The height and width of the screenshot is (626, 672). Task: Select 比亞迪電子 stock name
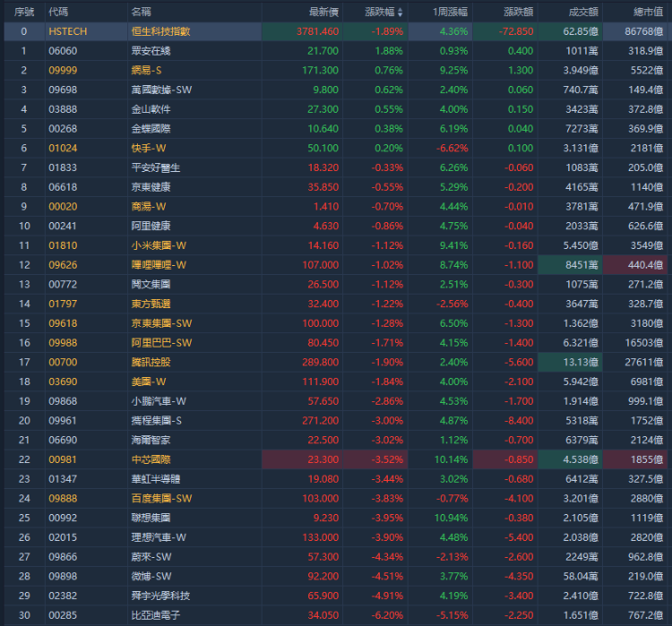pyautogui.click(x=156, y=615)
